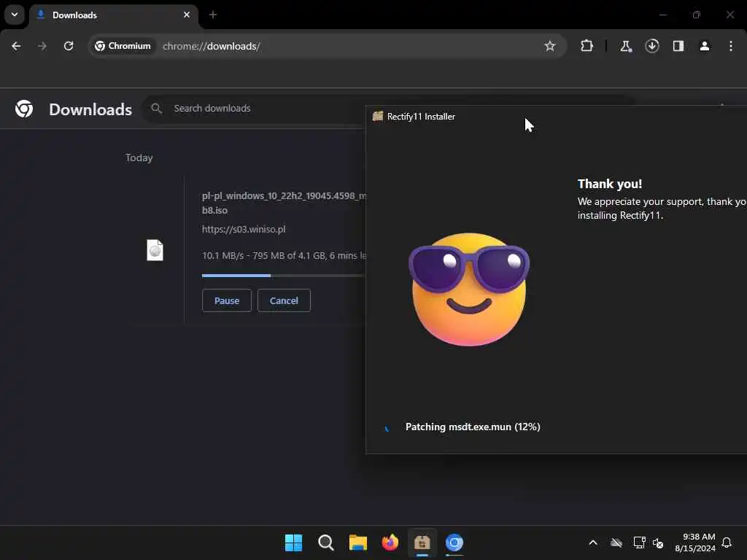
Task: Go back to previous page
Action: click(16, 46)
